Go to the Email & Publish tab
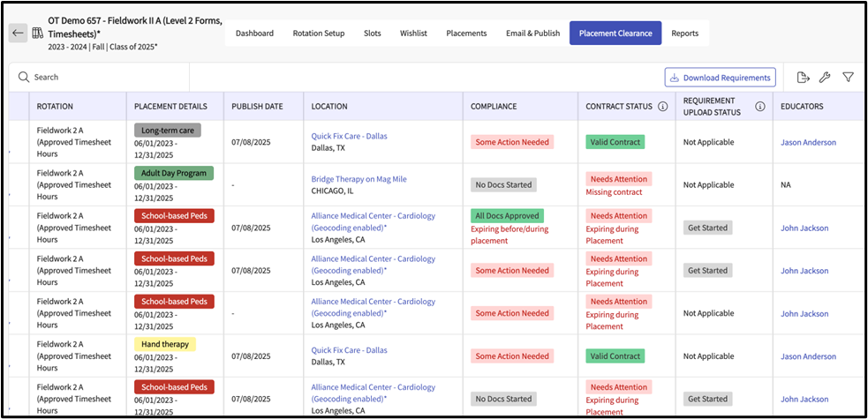Screen dimensions: 868x419 tap(532, 34)
